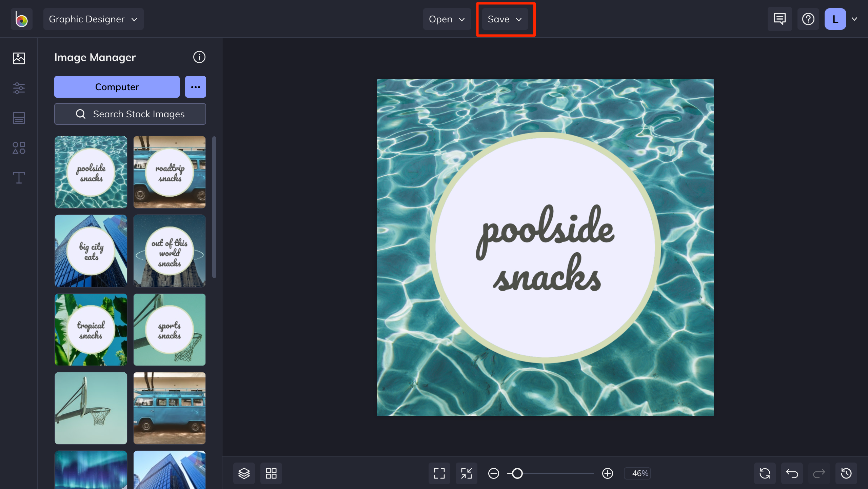Undo the last action
868x489 pixels.
coord(792,473)
